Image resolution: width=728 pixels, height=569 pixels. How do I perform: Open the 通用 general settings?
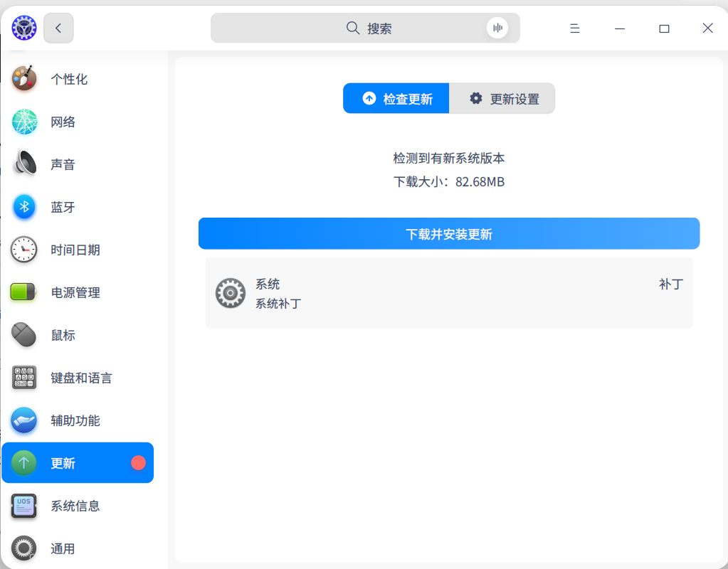(x=77, y=548)
